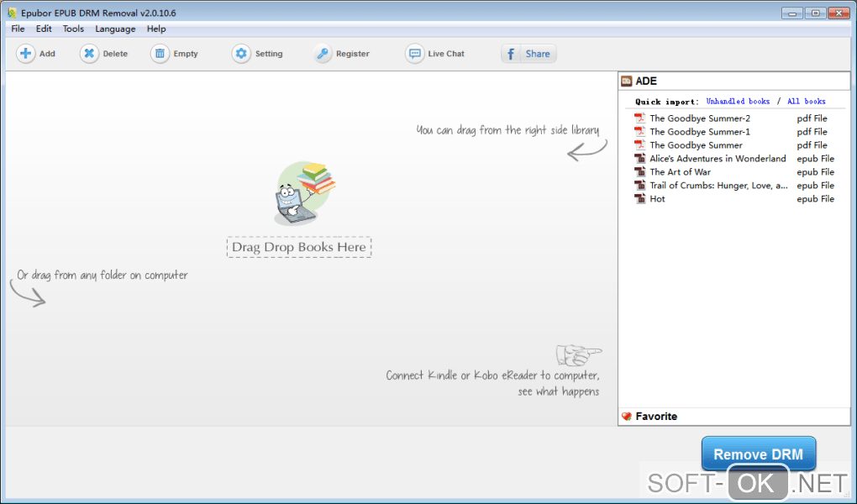Click epub icon of Alice's Adventures in Wonderland
The height and width of the screenshot is (504, 857).
[x=639, y=159]
